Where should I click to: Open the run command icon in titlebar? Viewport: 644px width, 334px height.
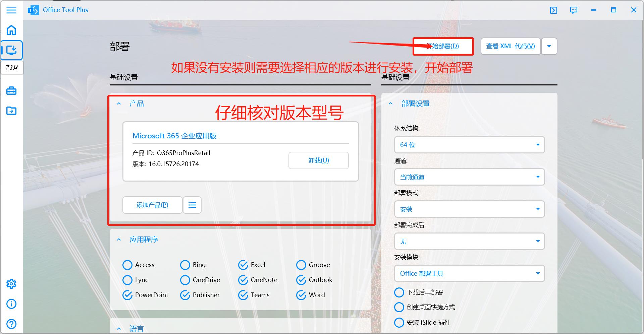pos(553,10)
